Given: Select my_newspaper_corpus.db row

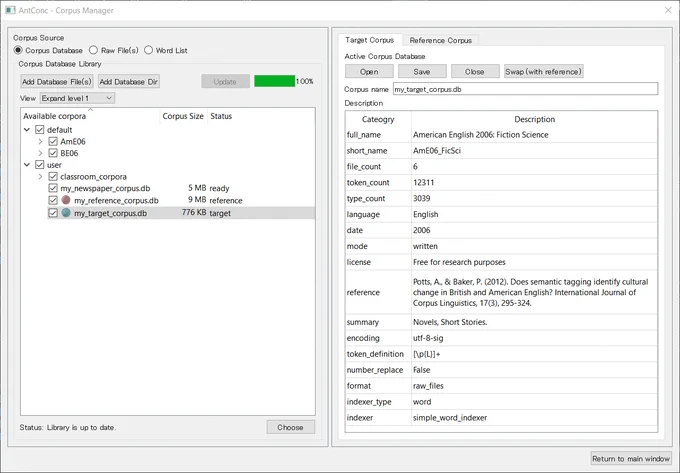Looking at the screenshot, I should coord(181,188).
